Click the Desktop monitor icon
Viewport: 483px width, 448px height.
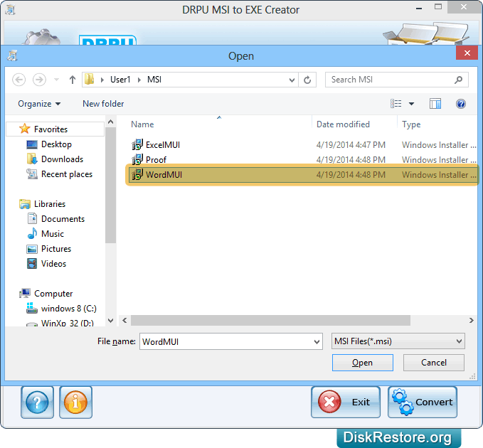[x=32, y=144]
